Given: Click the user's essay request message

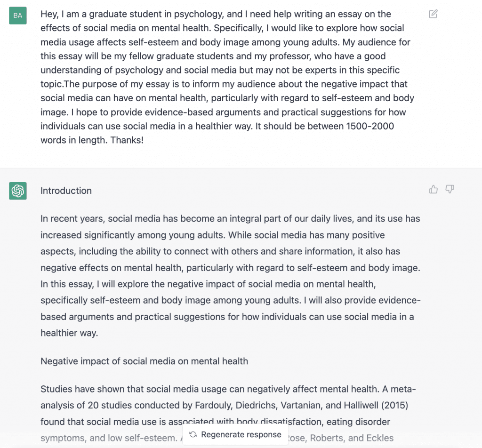Looking at the screenshot, I should coord(227,77).
